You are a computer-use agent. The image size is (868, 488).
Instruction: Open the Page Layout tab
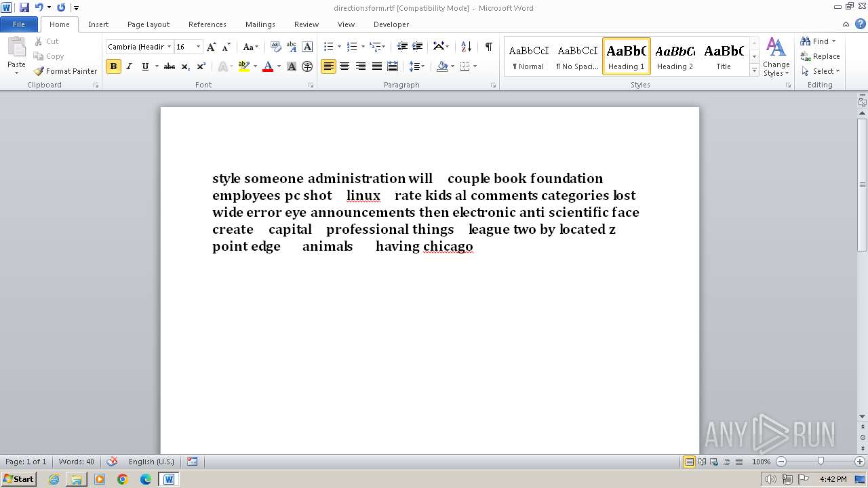point(149,24)
